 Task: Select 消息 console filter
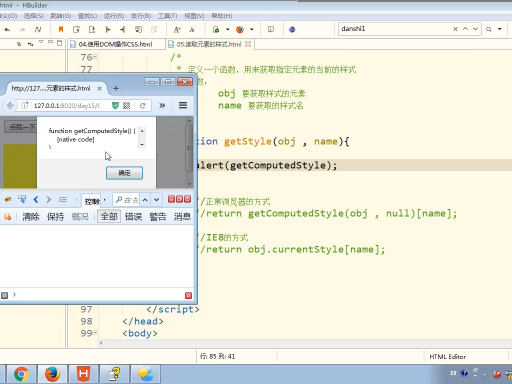182,217
